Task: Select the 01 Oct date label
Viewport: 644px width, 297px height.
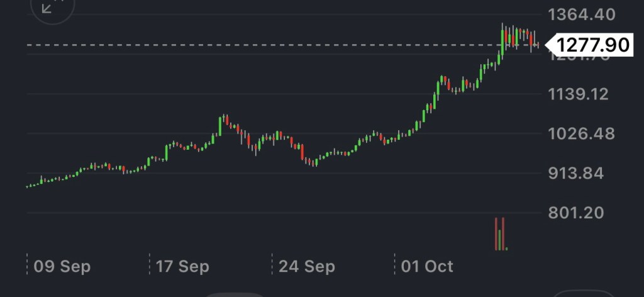Action: (x=427, y=267)
